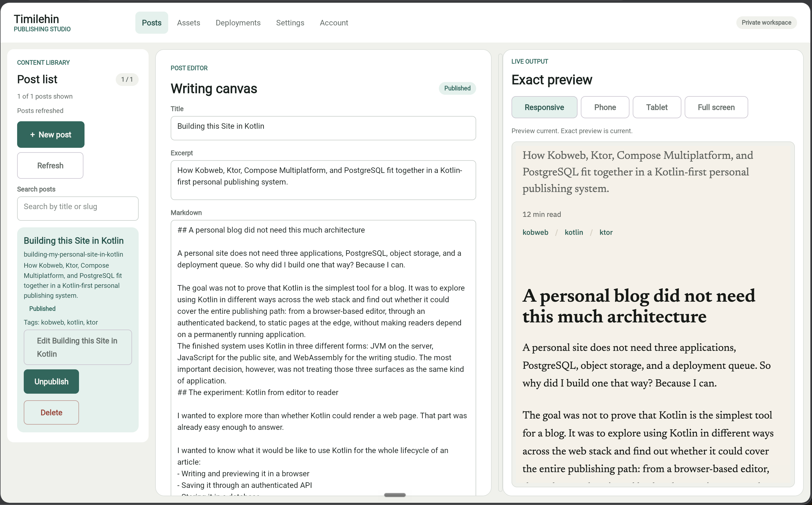This screenshot has width=812, height=505.
Task: Select the Account tab
Action: click(x=334, y=23)
